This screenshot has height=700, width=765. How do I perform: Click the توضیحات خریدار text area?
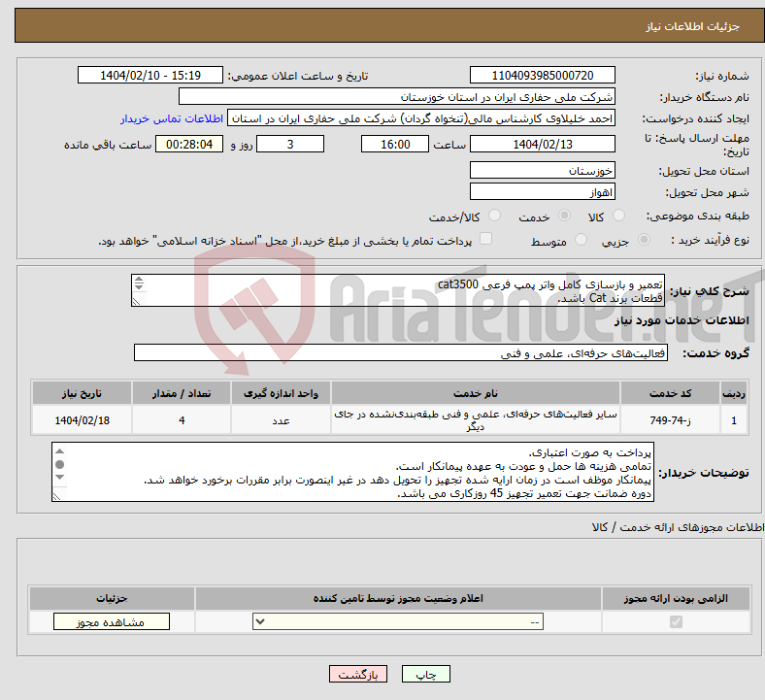(x=352, y=472)
